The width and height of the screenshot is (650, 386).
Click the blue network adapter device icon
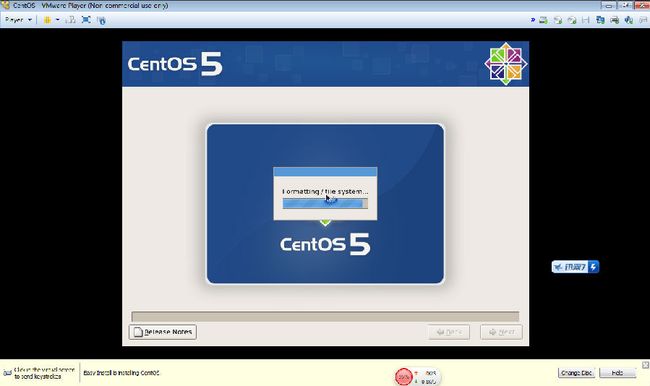[600, 20]
